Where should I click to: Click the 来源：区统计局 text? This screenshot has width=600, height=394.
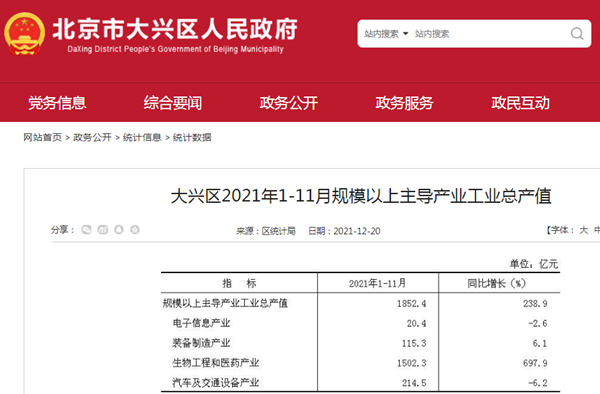266,231
